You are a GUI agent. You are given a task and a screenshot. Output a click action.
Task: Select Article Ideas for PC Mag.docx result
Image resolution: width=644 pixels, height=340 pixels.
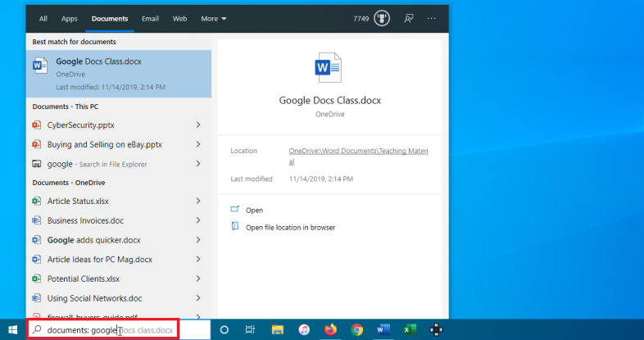click(119, 260)
